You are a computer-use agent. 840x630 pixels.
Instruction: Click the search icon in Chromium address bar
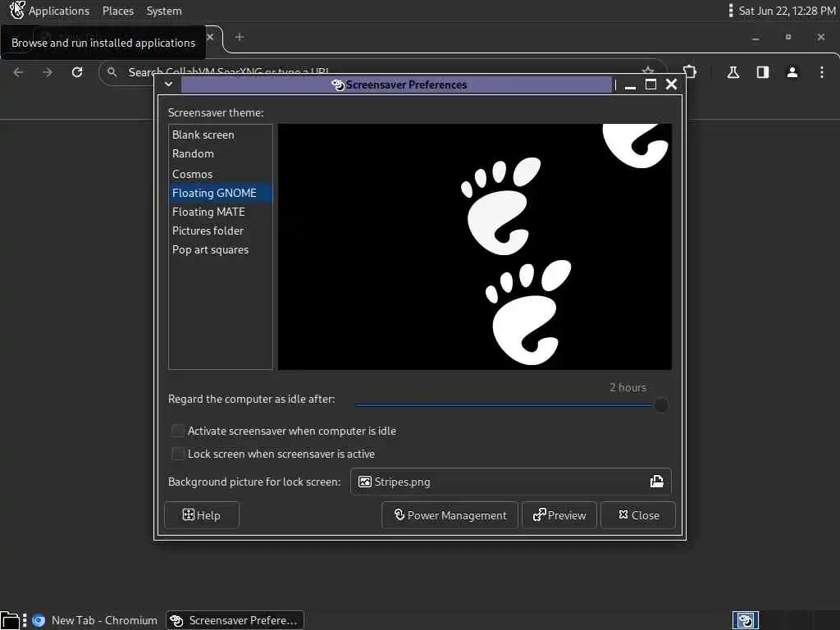click(112, 72)
